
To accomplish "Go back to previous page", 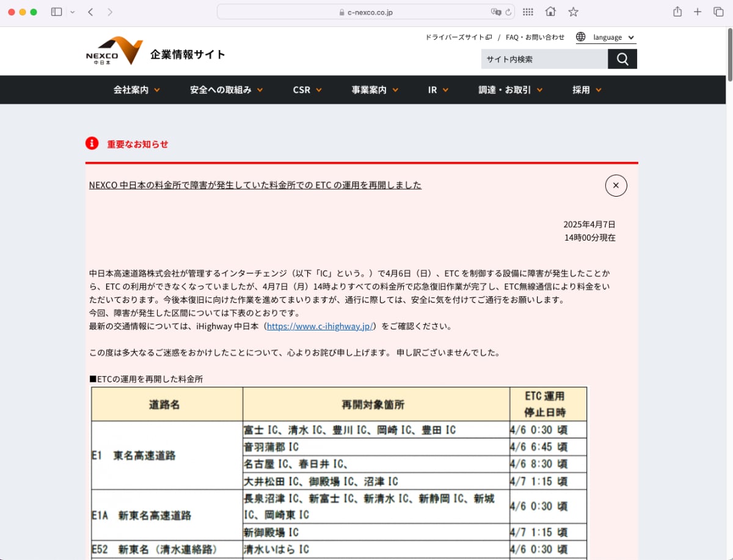I will point(90,12).
